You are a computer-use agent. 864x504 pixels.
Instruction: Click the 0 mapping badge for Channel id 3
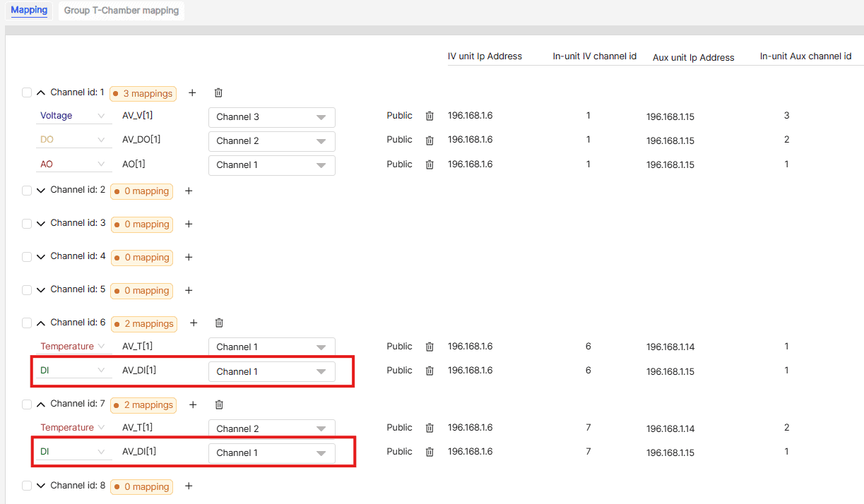pos(141,224)
